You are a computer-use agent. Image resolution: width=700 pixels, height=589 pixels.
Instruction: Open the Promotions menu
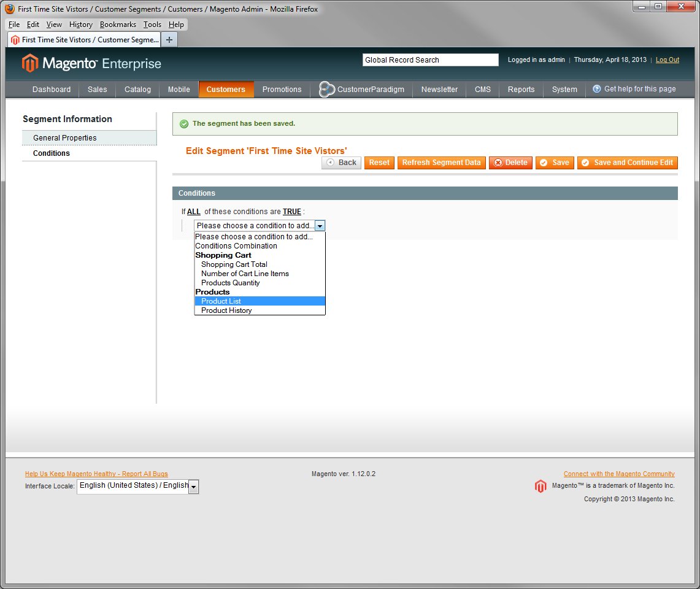(x=282, y=90)
